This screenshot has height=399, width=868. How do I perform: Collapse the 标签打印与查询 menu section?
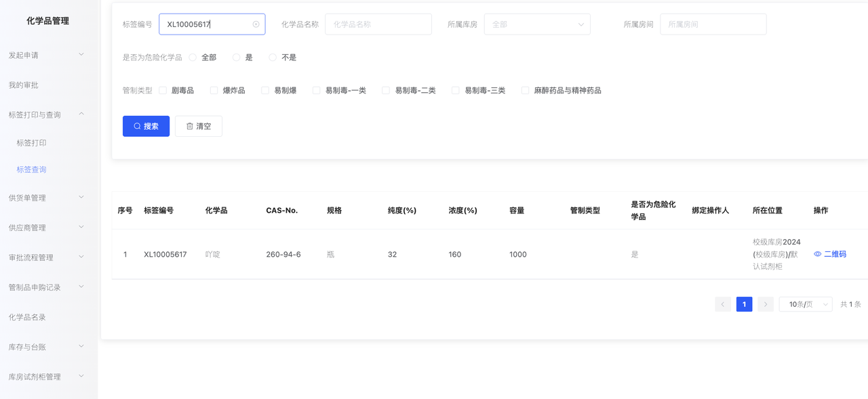(46, 114)
